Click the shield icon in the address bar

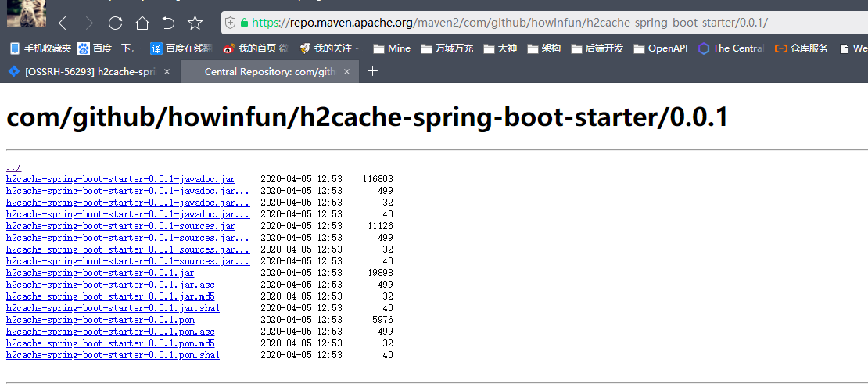click(230, 23)
